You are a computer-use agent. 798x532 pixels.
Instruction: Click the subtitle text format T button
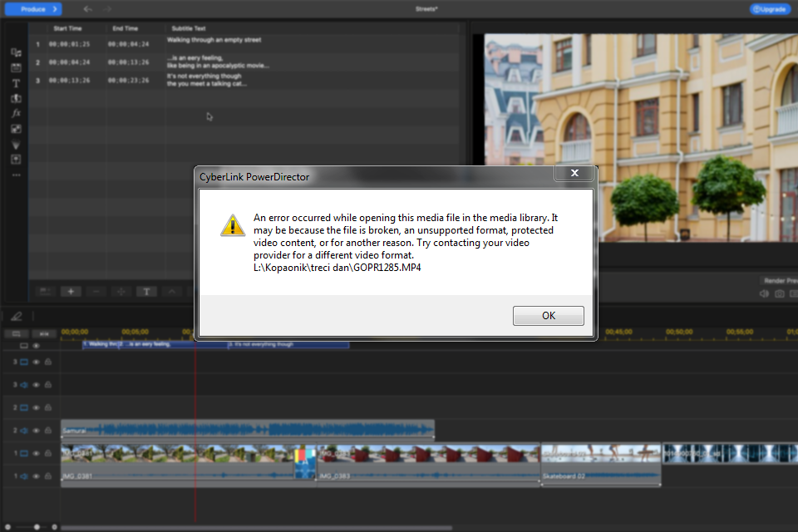(x=146, y=291)
